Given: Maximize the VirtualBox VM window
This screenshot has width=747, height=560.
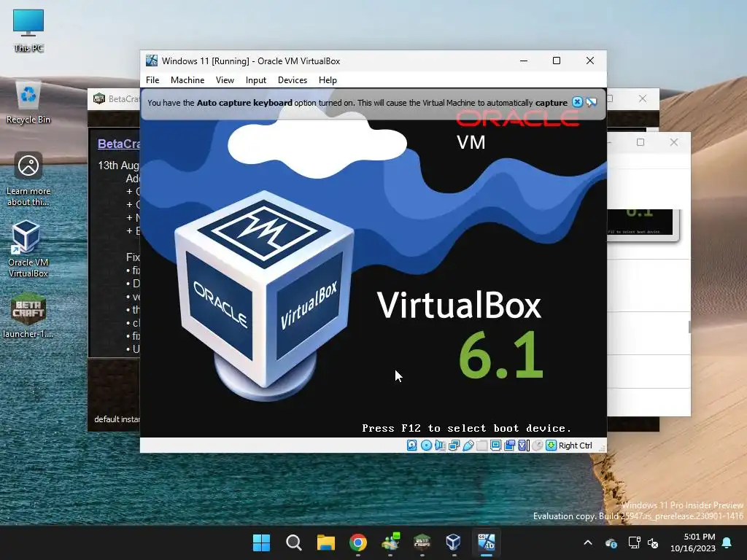Looking at the screenshot, I should coord(557,61).
